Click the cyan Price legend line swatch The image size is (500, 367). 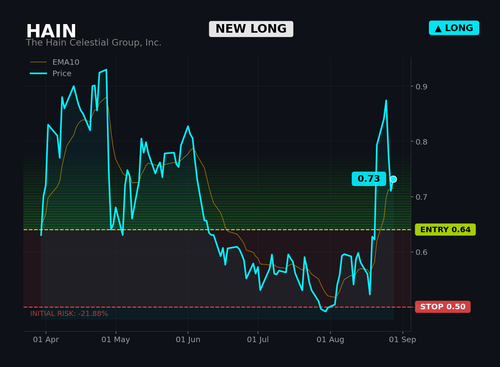(x=38, y=73)
